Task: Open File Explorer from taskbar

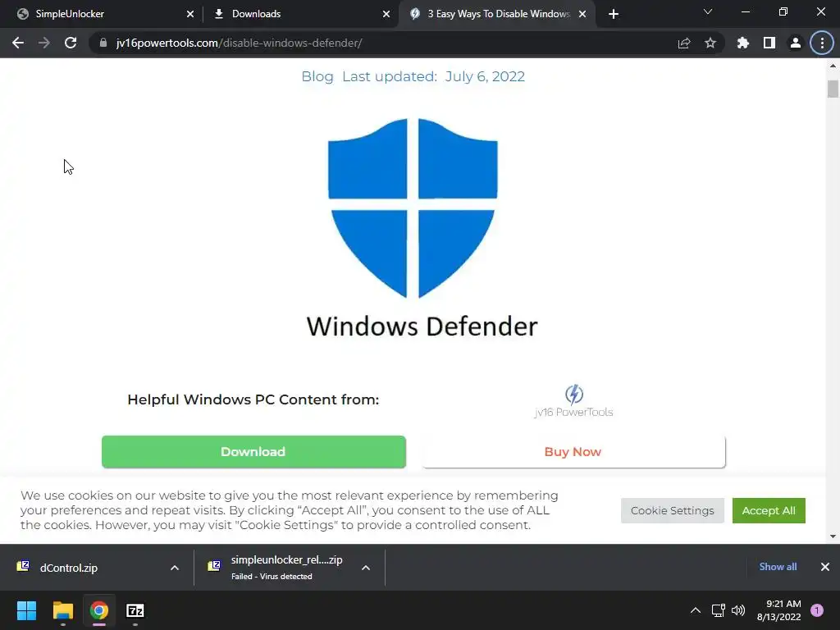Action: (63, 610)
